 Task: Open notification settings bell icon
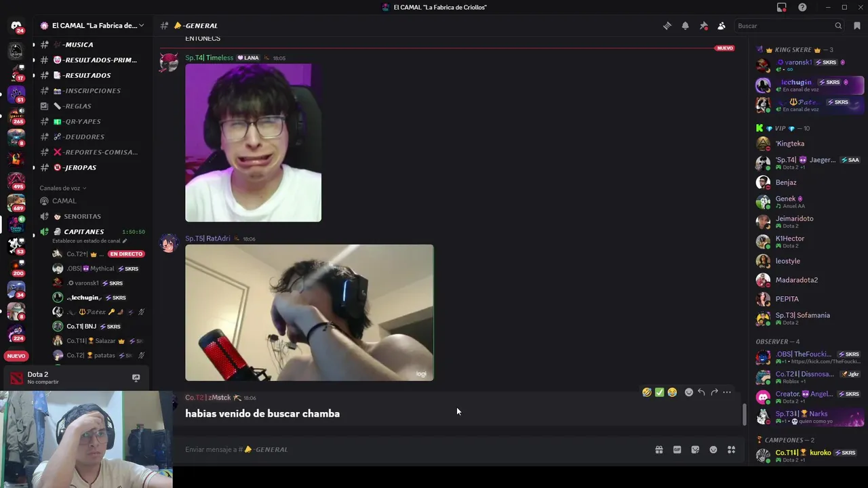tap(686, 26)
